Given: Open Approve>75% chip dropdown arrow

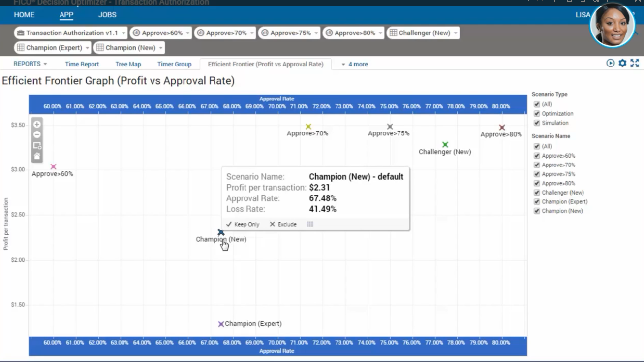Looking at the screenshot, I should pyautogui.click(x=316, y=33).
